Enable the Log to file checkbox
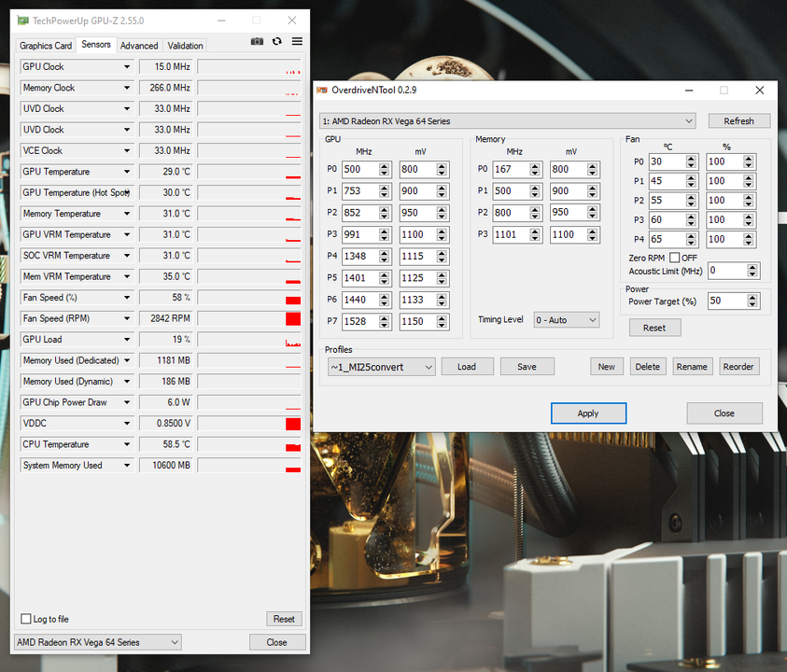Image resolution: width=787 pixels, height=672 pixels. [26, 619]
